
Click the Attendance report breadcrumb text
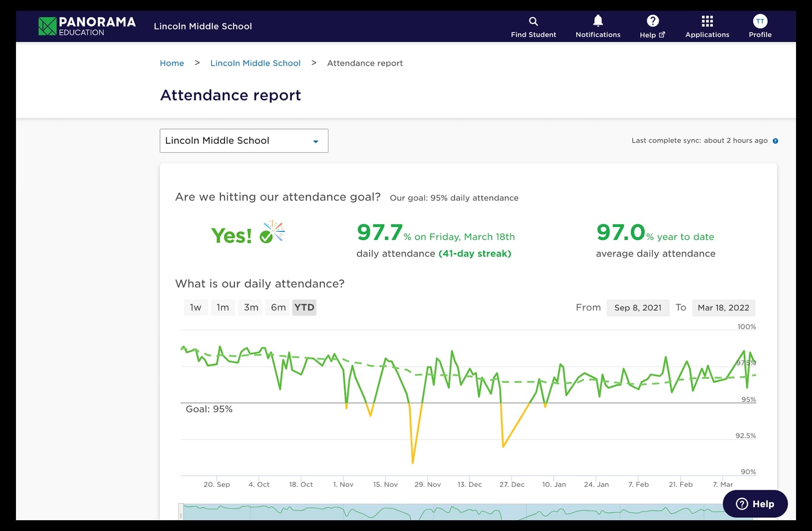pos(365,63)
